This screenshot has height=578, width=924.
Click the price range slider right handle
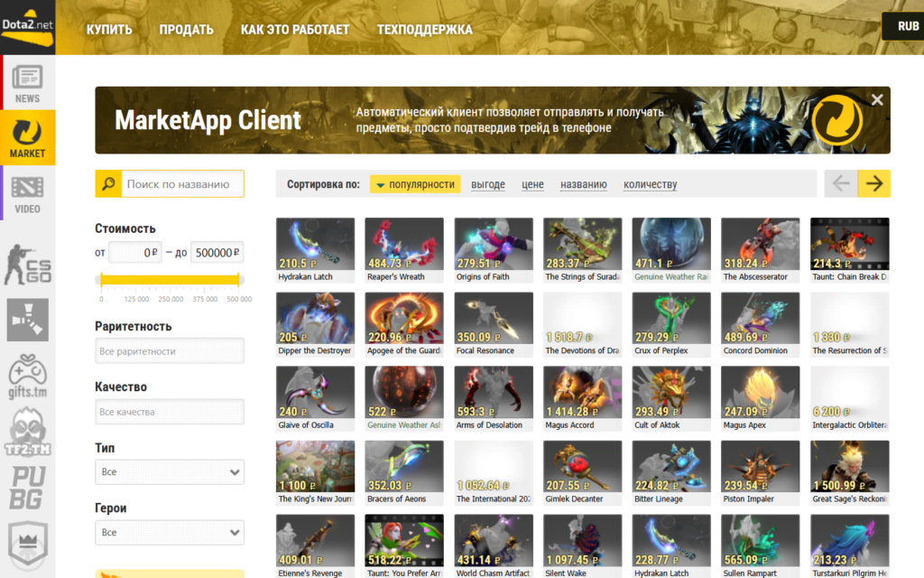point(238,280)
